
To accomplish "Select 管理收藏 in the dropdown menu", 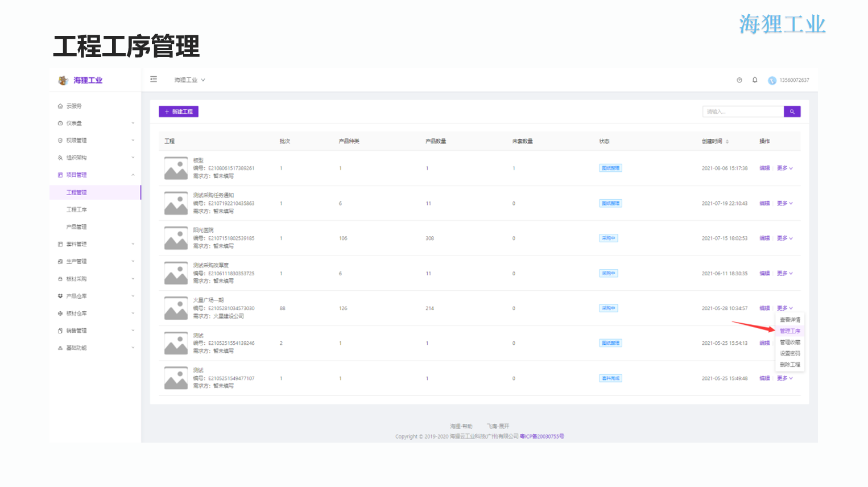I will (x=790, y=342).
